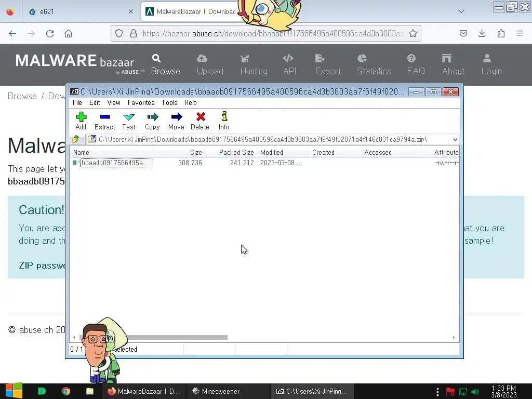The image size is (532, 399).
Task: Sort by the Modified column header
Action: [283, 152]
